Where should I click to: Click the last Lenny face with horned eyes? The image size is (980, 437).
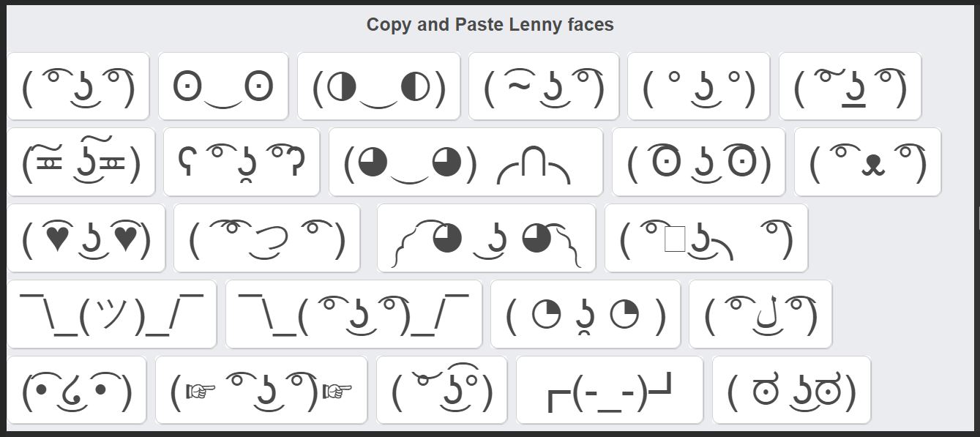(x=791, y=390)
